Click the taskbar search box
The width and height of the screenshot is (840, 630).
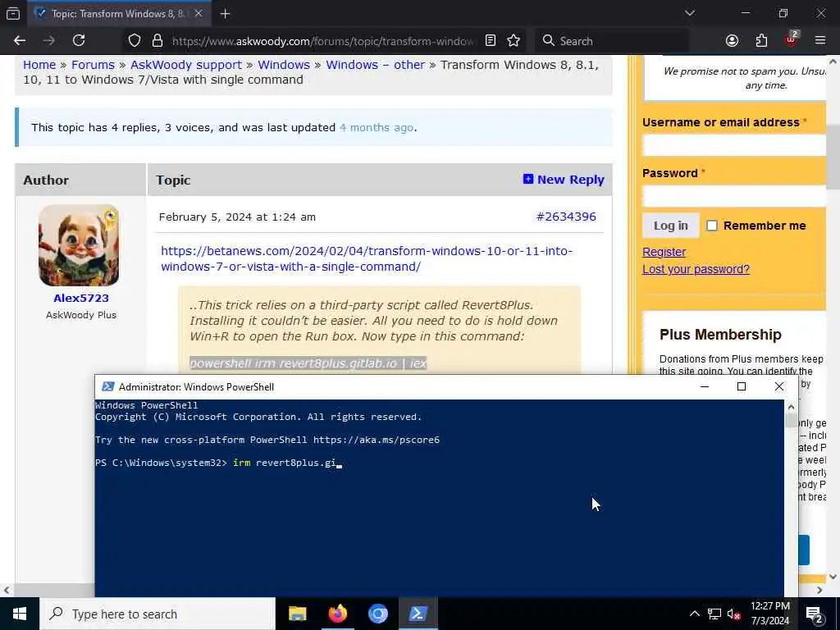157,614
